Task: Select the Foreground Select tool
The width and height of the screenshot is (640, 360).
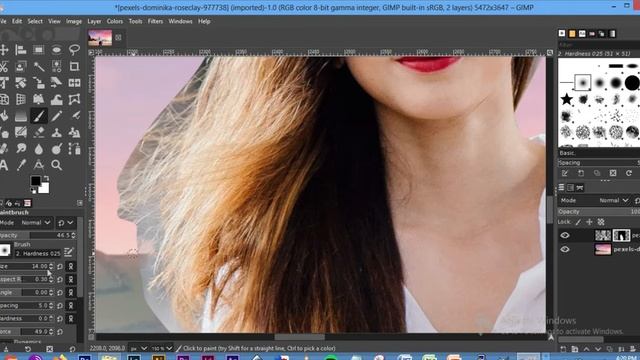Action: [21, 67]
